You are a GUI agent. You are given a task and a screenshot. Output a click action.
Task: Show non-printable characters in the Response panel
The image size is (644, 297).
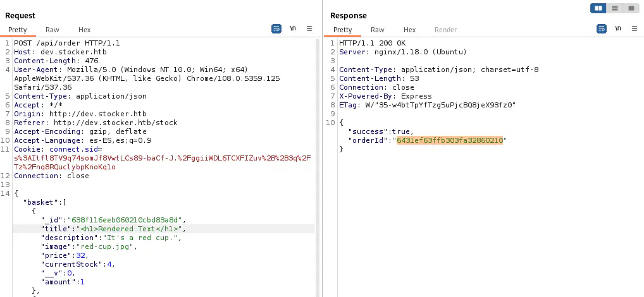tap(618, 29)
